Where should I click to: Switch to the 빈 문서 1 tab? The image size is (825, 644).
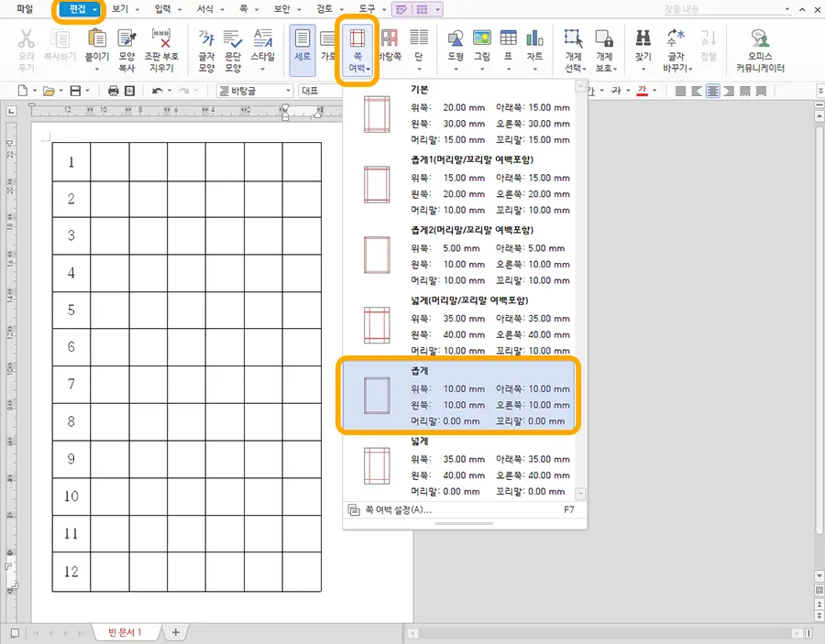coord(125,632)
